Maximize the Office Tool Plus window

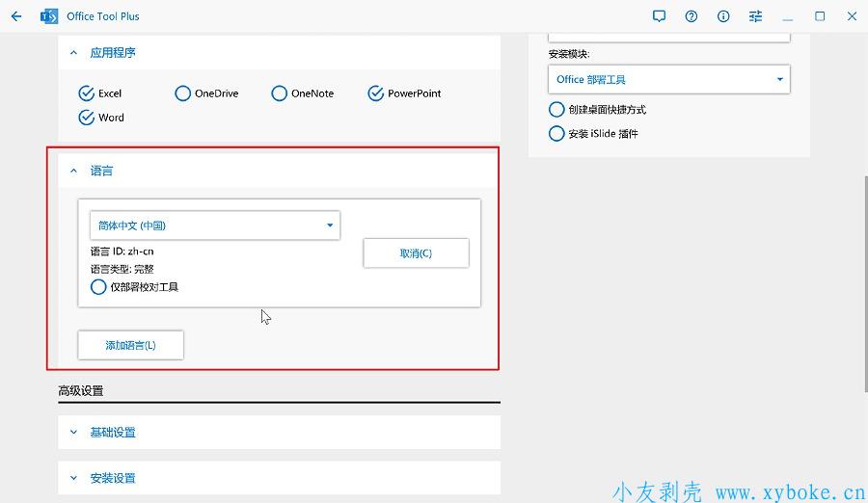tap(820, 16)
